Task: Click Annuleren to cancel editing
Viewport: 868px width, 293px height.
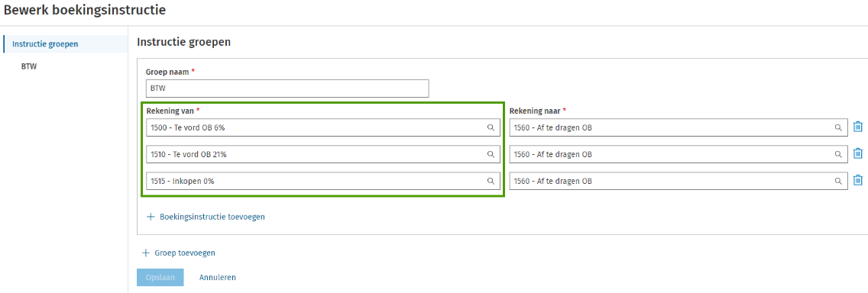Action: click(218, 277)
